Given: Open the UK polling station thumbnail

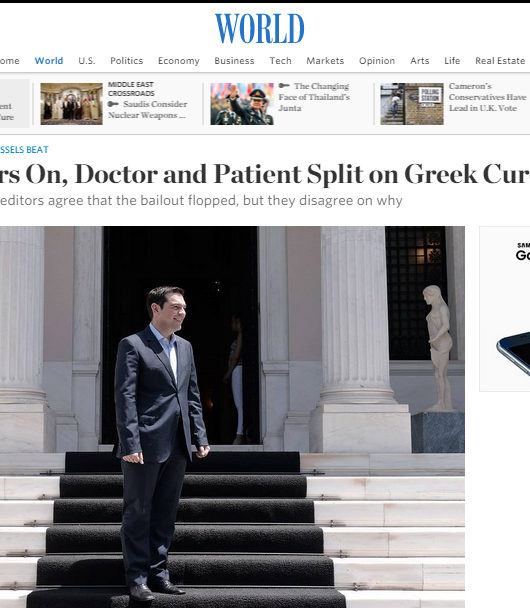Looking at the screenshot, I should [412, 104].
